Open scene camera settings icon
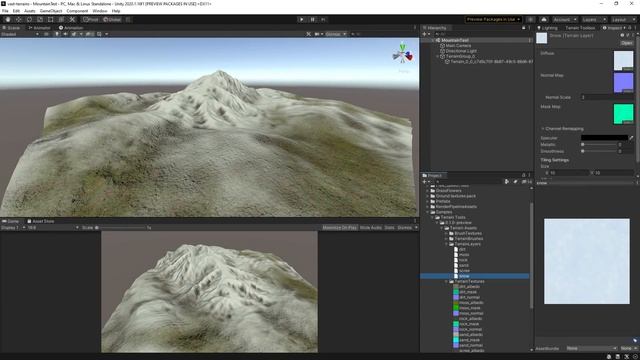 click(x=317, y=34)
